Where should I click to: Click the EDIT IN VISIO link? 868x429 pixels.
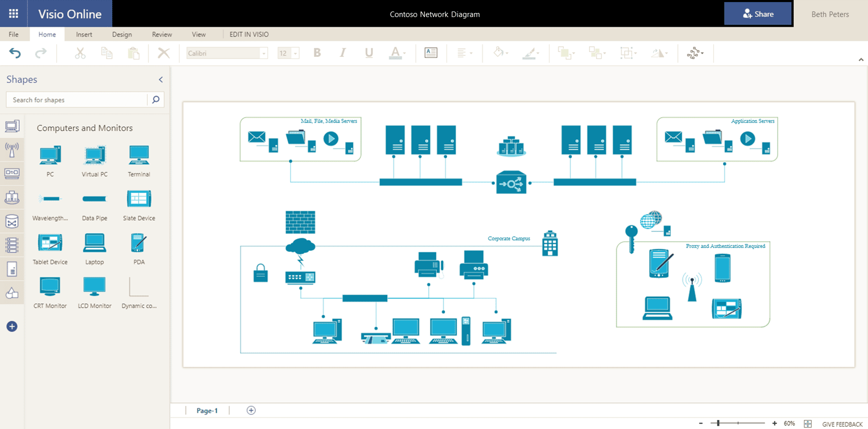249,34
